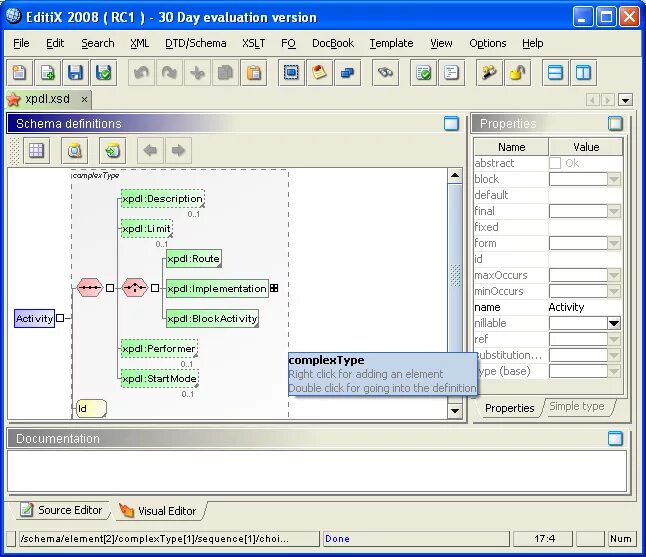Toggle the abstract Ok checkbox

click(x=555, y=163)
